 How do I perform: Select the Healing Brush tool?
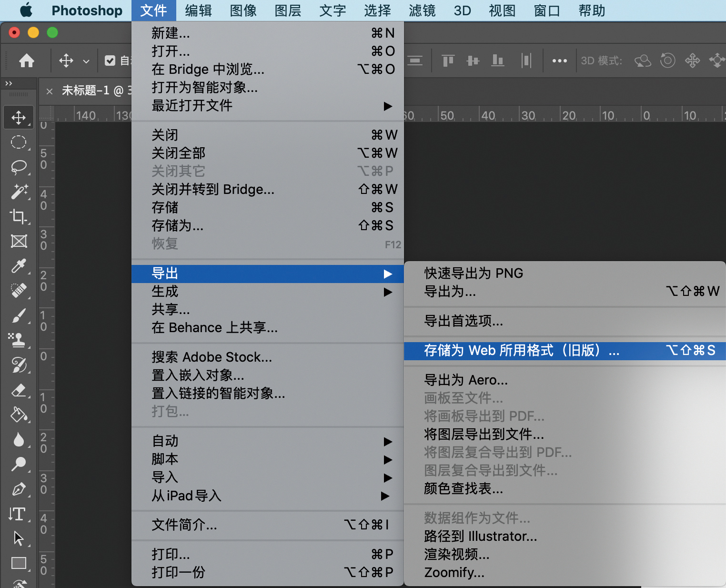[19, 291]
